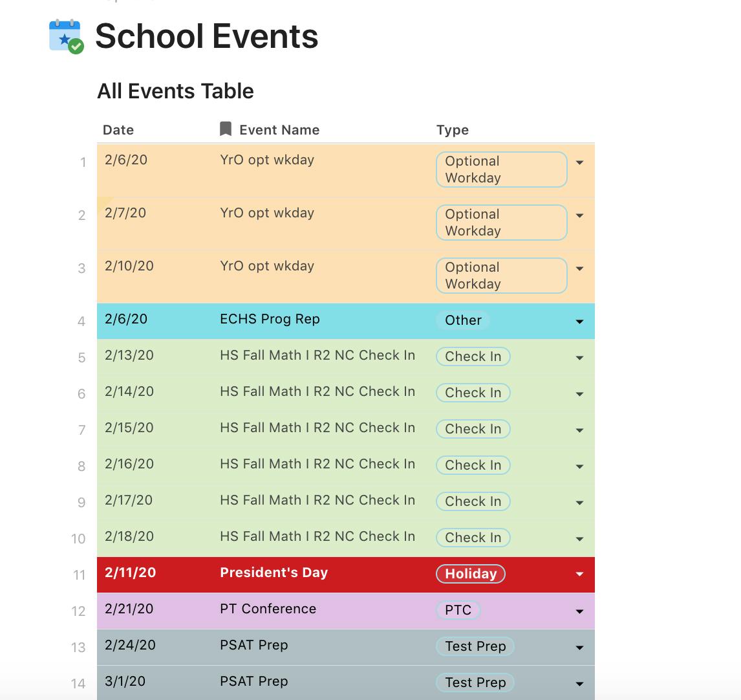
Task: Click PSAT Prep event name in row 13
Action: point(253,645)
